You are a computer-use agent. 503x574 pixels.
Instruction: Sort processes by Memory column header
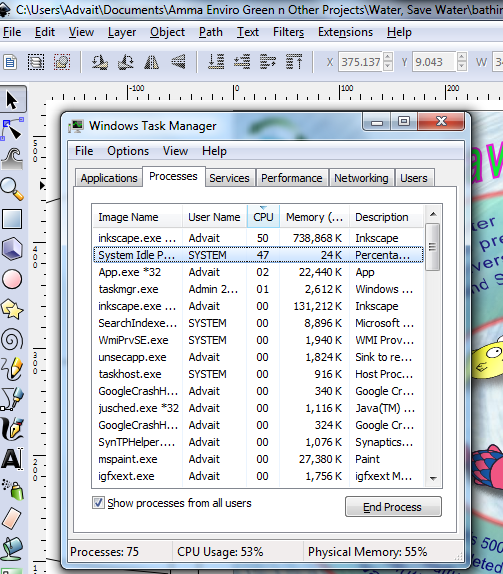coord(314,217)
